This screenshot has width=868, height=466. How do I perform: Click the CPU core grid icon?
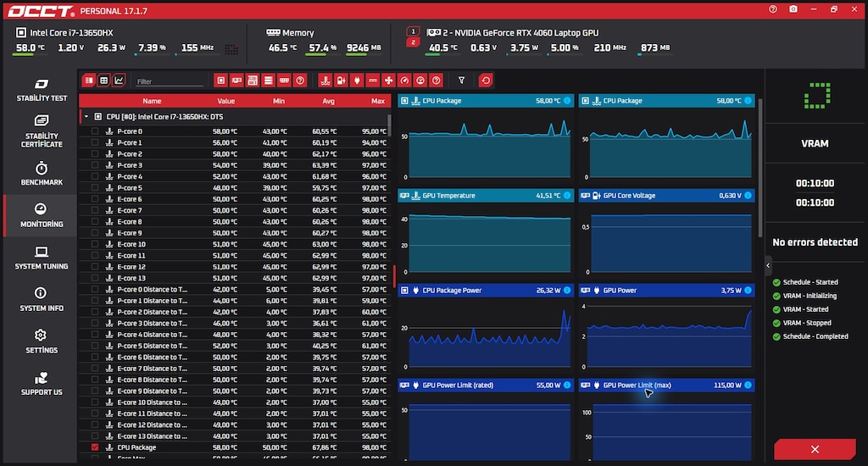(x=231, y=50)
